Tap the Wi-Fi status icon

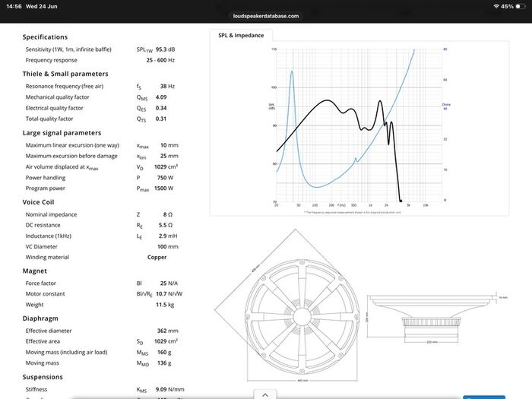(x=496, y=6)
